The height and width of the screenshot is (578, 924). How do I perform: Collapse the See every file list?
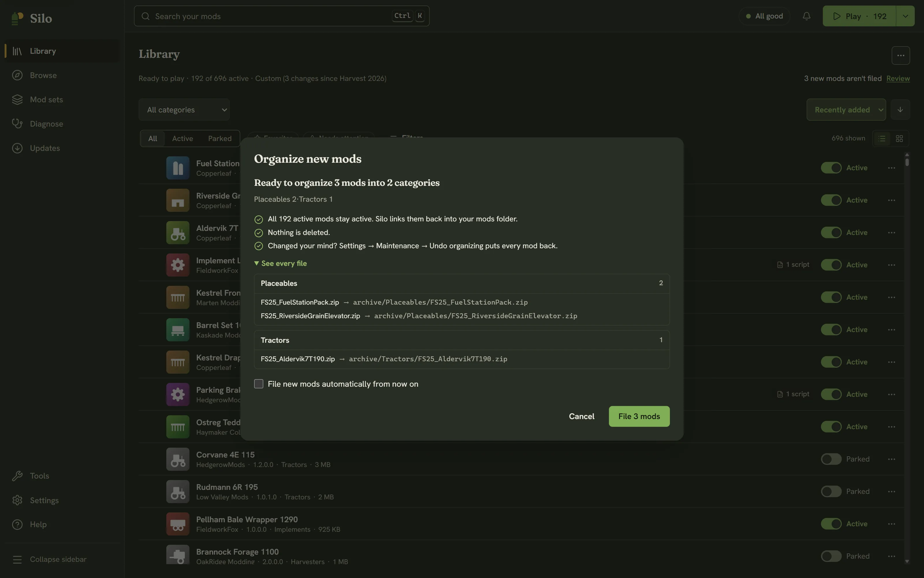coord(280,264)
